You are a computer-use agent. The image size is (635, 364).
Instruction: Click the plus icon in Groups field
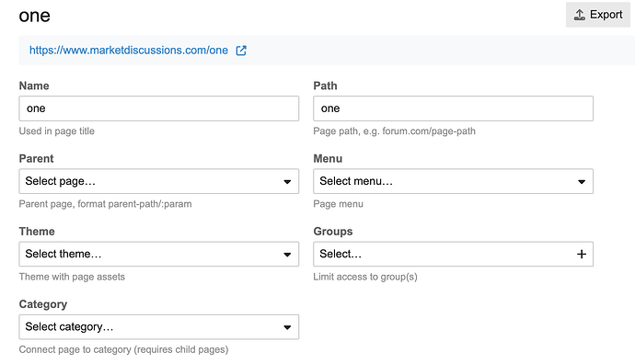(582, 254)
